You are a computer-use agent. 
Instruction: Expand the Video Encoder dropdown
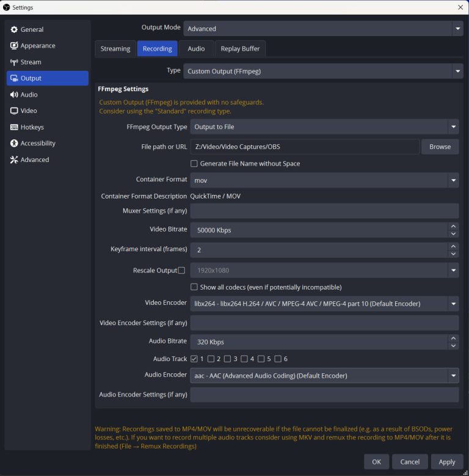(x=453, y=304)
